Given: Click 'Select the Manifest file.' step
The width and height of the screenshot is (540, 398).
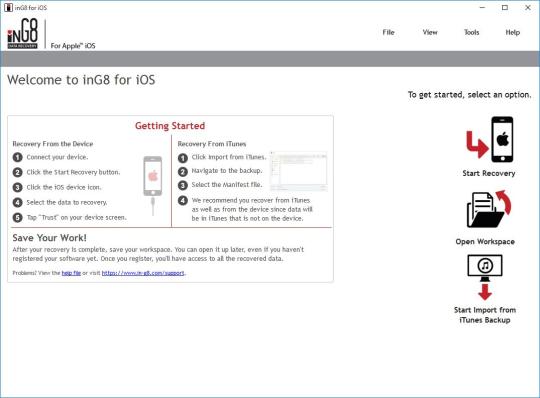Looking at the screenshot, I should (x=227, y=185).
